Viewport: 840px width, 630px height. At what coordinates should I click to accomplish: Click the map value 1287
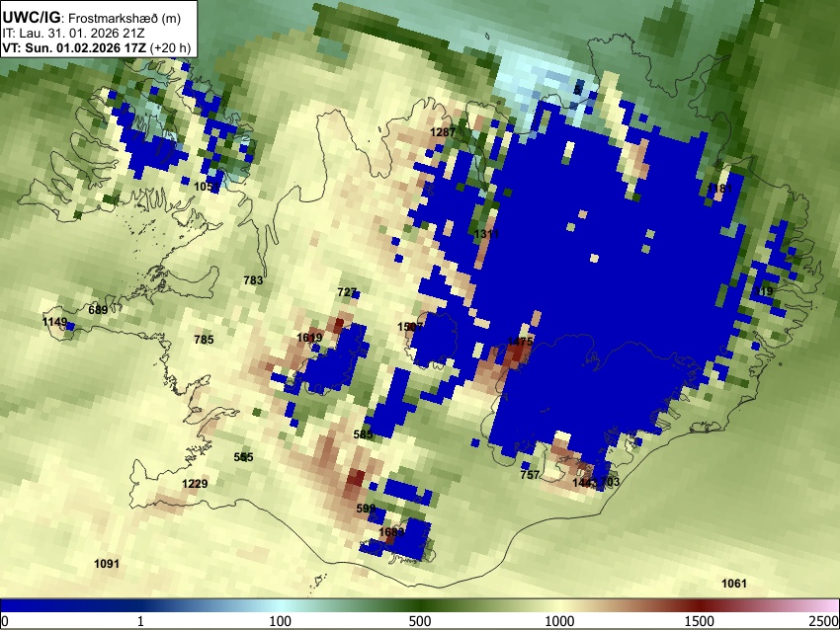[443, 132]
